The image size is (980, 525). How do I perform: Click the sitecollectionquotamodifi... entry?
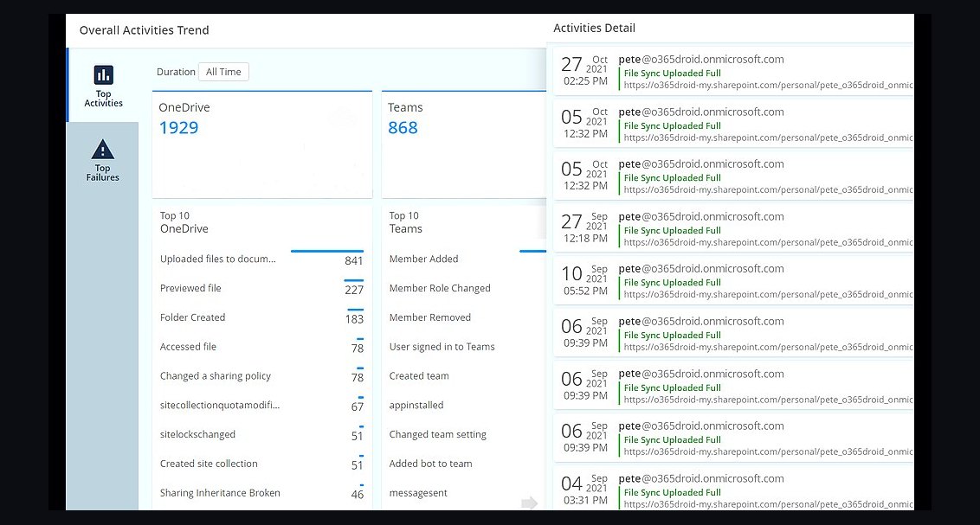click(x=261, y=405)
